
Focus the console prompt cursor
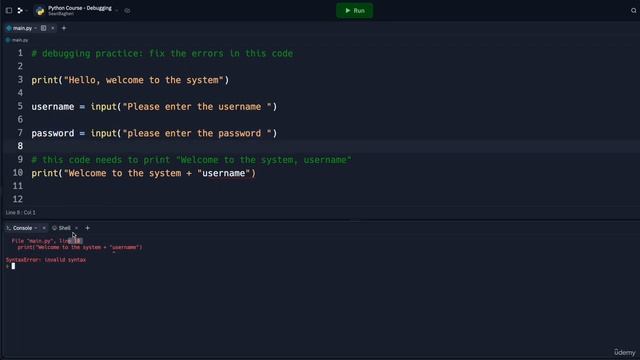(x=13, y=266)
